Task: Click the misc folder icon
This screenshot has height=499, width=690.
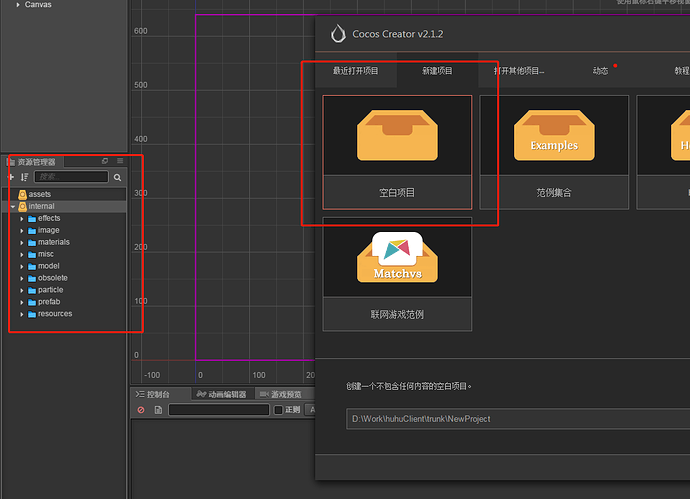Action: pos(32,254)
